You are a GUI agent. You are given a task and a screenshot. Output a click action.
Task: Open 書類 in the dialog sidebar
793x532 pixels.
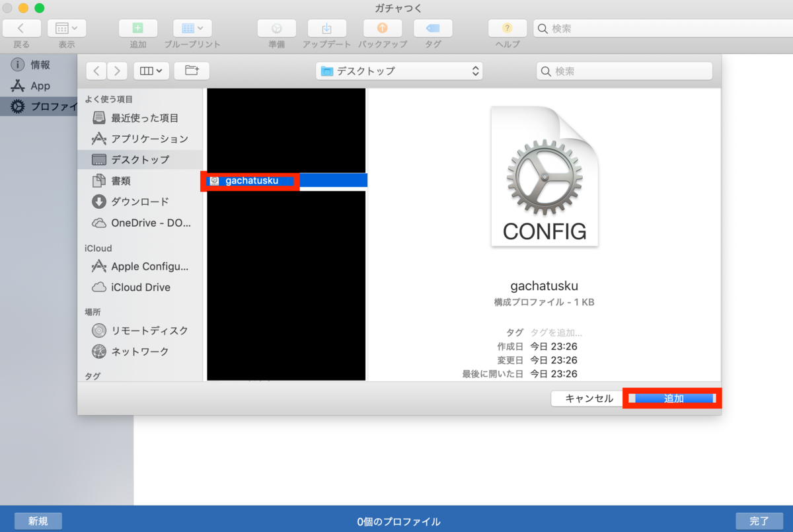coord(140,180)
